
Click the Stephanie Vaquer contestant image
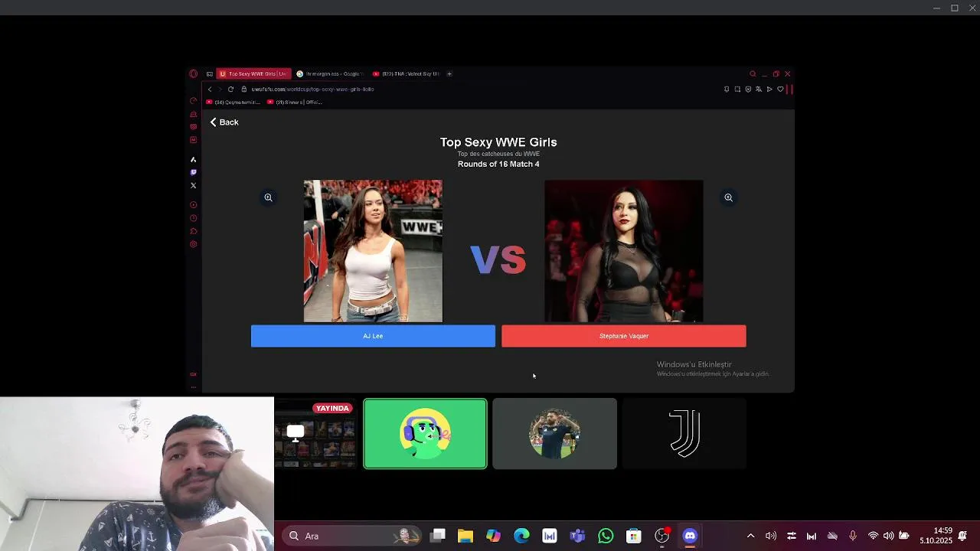[x=624, y=251]
